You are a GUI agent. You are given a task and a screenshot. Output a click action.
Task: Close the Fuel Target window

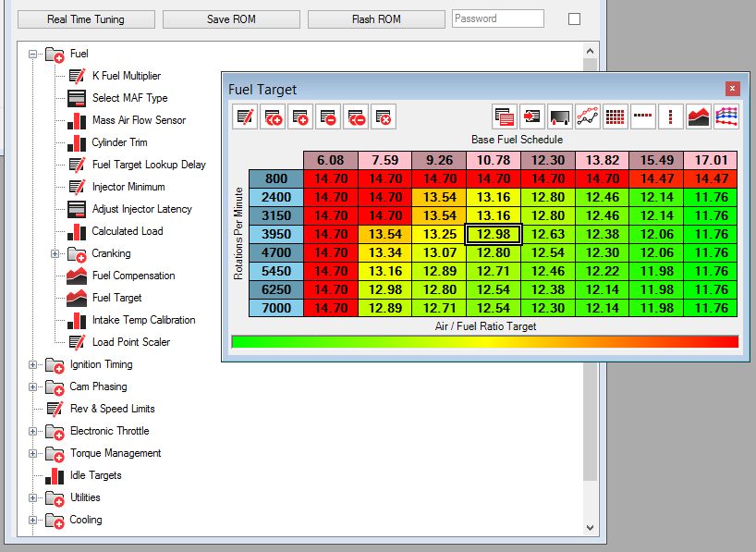[x=732, y=88]
